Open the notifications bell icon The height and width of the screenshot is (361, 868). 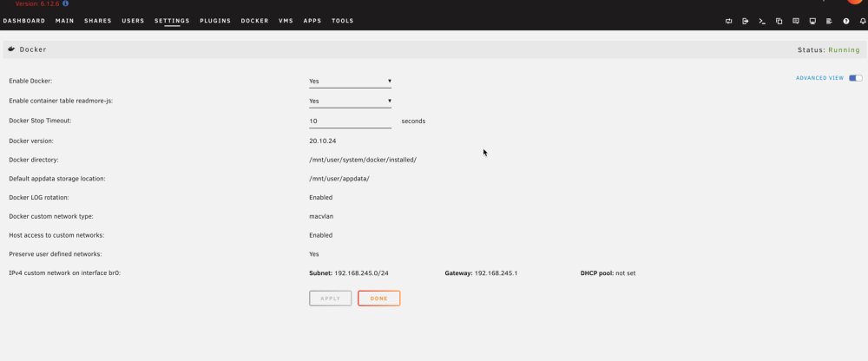(863, 21)
